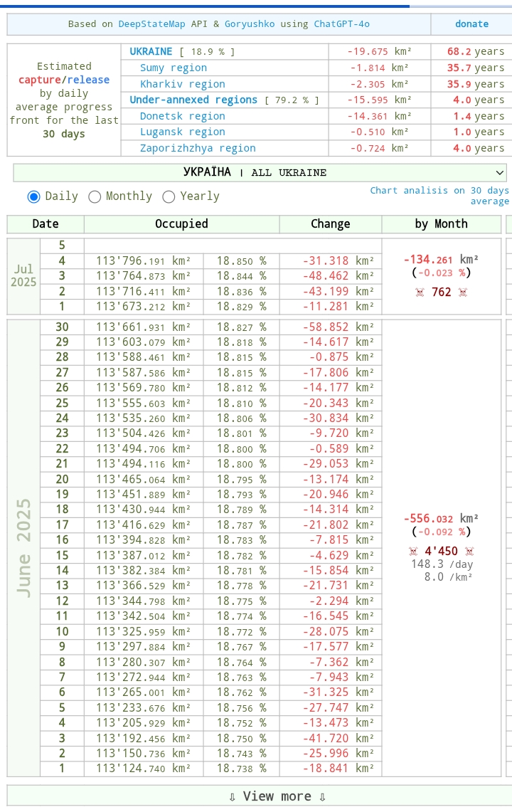Select the Daily radio button
The height and width of the screenshot is (812, 512).
(33, 197)
